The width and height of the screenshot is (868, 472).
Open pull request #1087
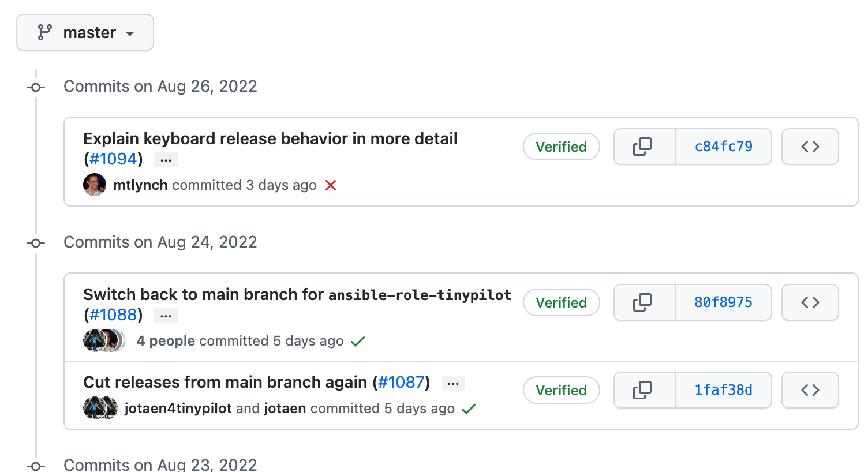tap(401, 382)
